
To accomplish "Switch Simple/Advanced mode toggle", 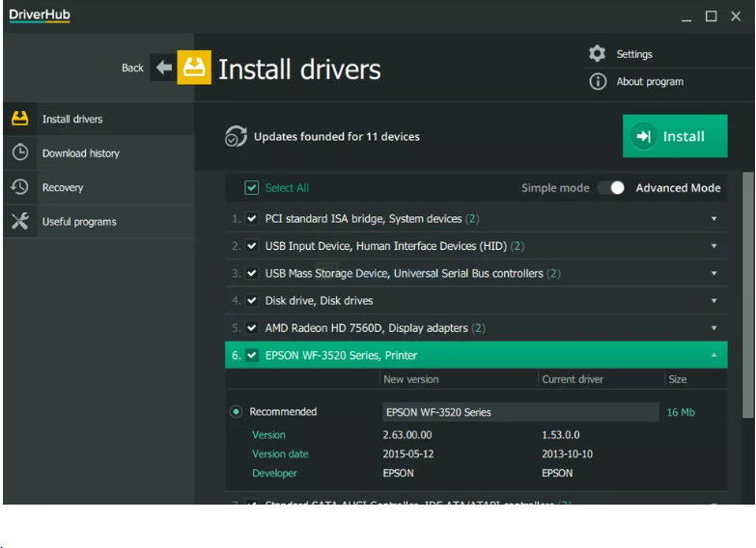I will point(611,187).
